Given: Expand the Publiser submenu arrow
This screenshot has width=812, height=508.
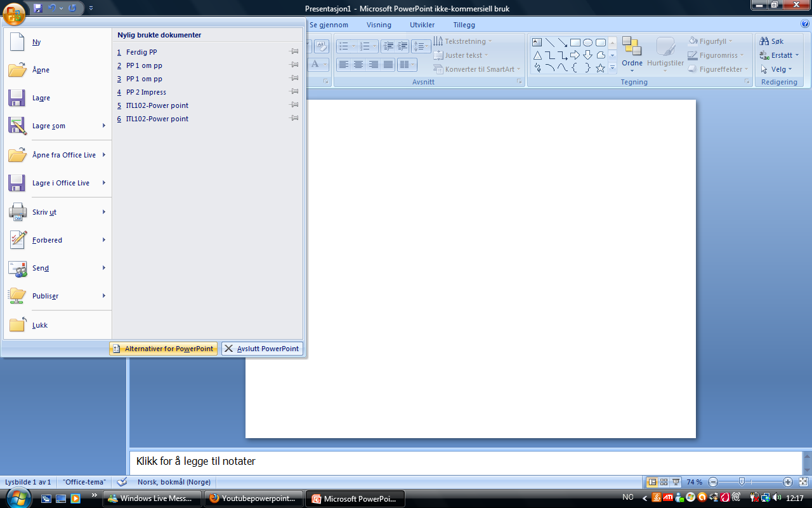Looking at the screenshot, I should [x=104, y=296].
